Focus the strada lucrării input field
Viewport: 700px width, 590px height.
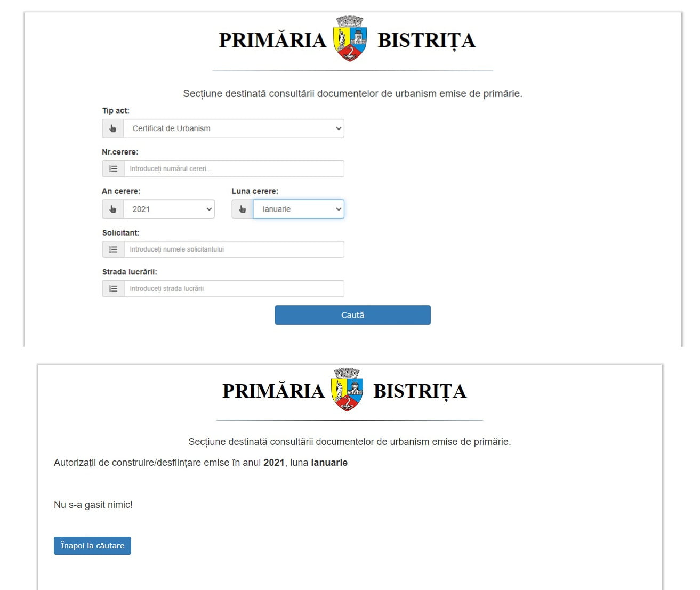pyautogui.click(x=234, y=289)
